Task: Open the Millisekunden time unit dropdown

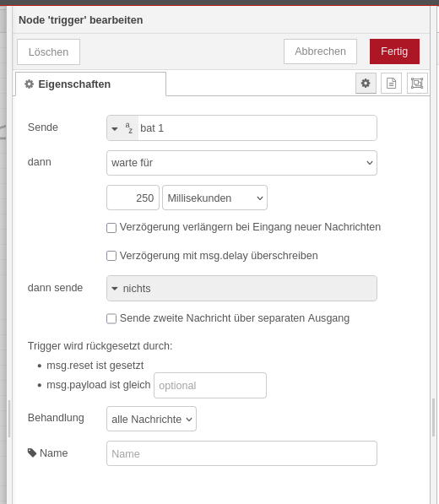Action: [214, 198]
